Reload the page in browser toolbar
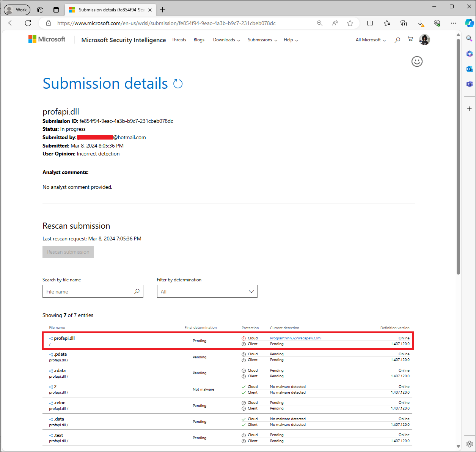The image size is (476, 452). coord(28,23)
